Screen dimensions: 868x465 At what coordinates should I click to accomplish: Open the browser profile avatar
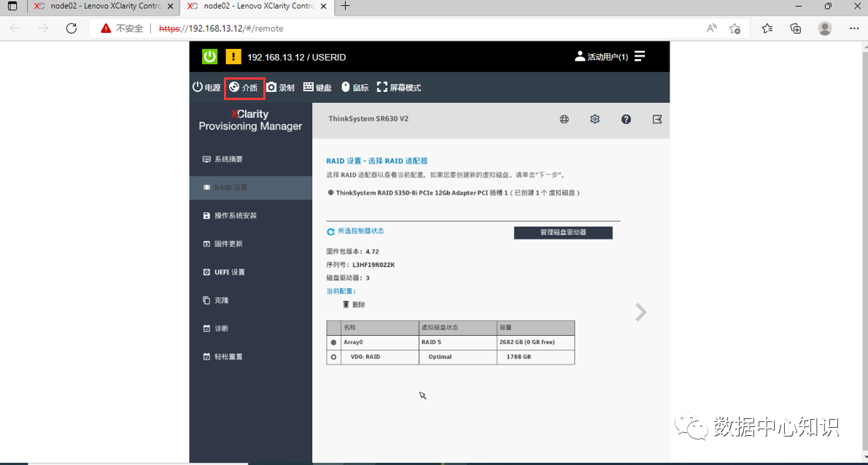[x=825, y=28]
